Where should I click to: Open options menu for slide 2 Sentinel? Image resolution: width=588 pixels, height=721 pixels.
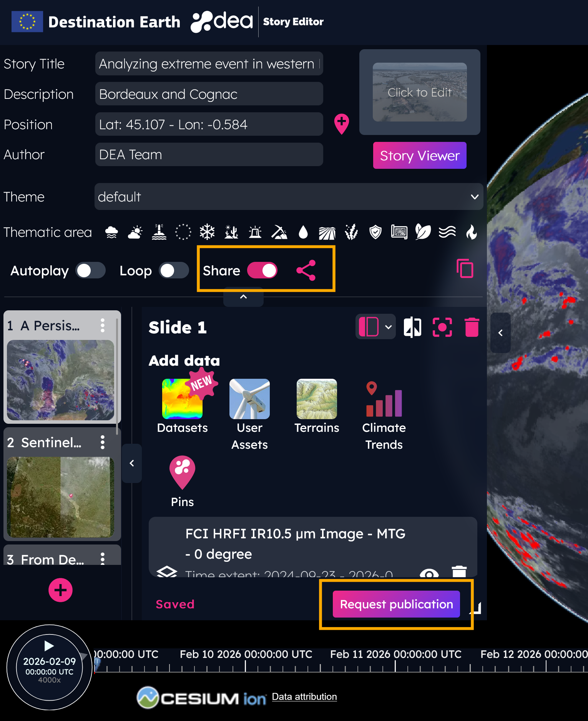tap(103, 442)
